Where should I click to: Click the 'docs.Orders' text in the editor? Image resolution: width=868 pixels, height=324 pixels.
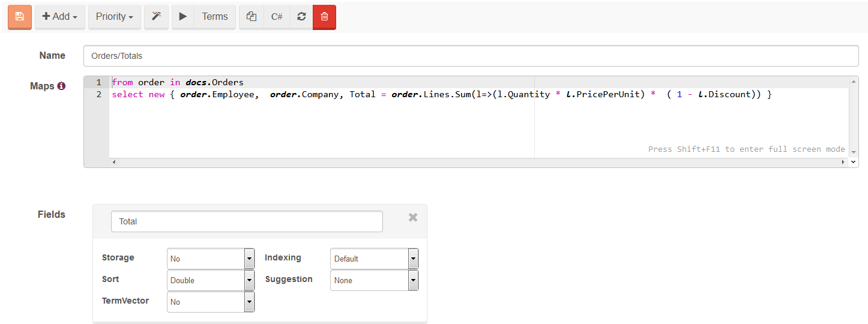215,82
